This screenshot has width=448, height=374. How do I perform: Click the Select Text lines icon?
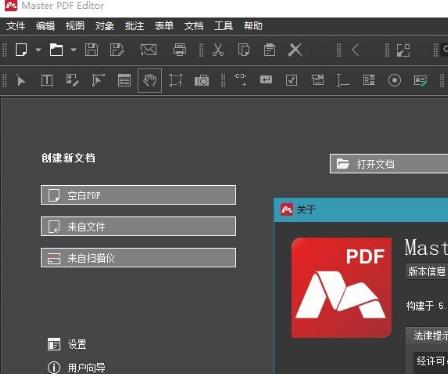tap(124, 80)
